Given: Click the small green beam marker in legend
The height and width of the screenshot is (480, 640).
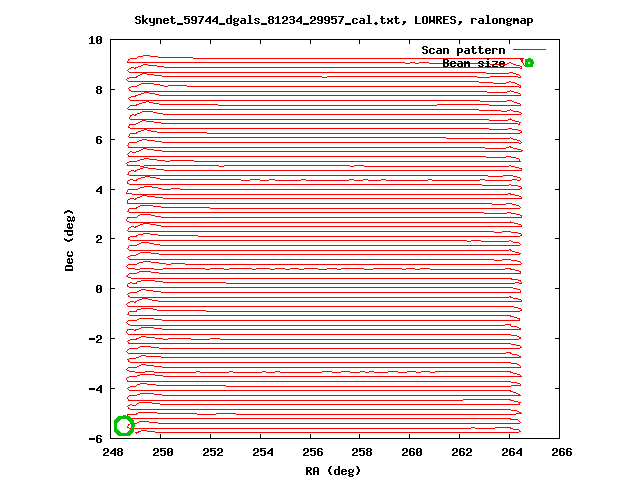Looking at the screenshot, I should coord(529,63).
